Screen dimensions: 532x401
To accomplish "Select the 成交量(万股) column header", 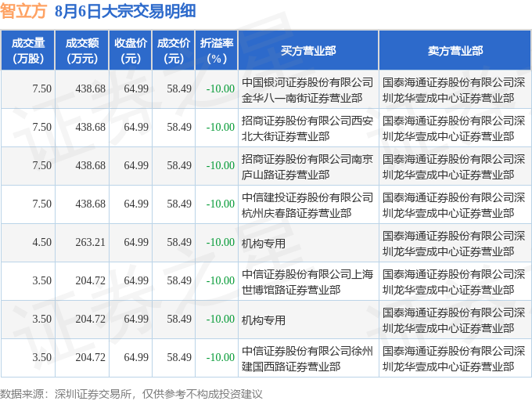I will point(28,51).
